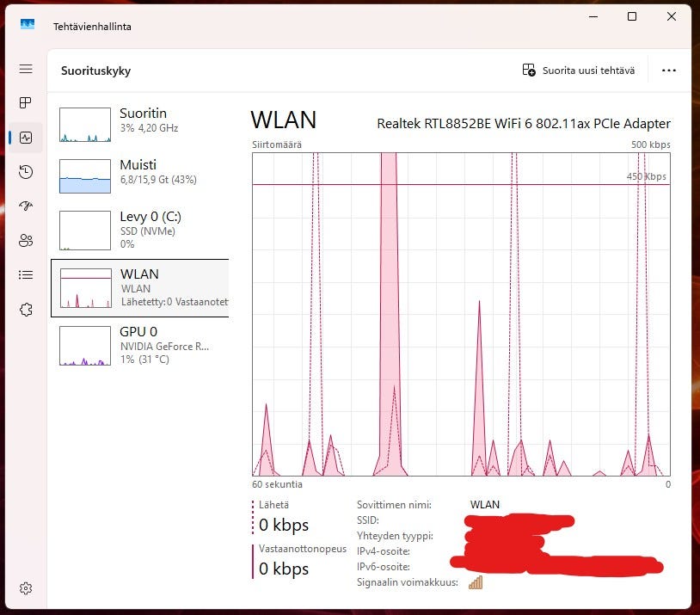Select the Performance page icon
700x615 pixels.
26,138
